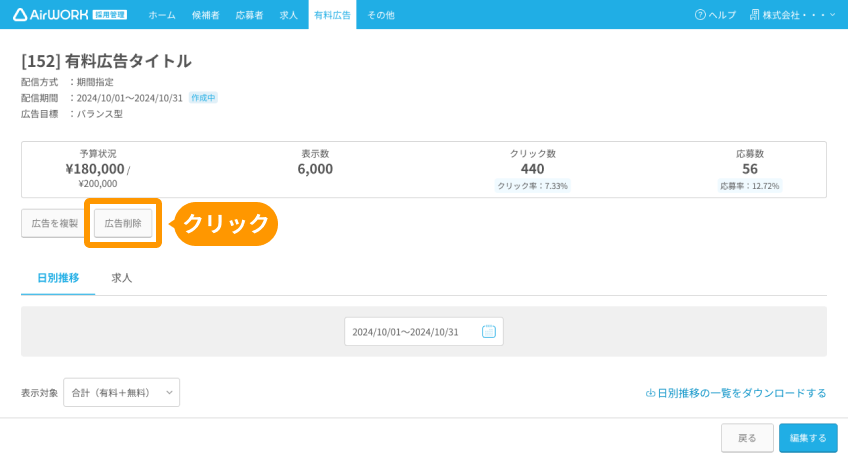This screenshot has width=848, height=458.
Task: Open 候補者 menu item
Action: point(206,15)
